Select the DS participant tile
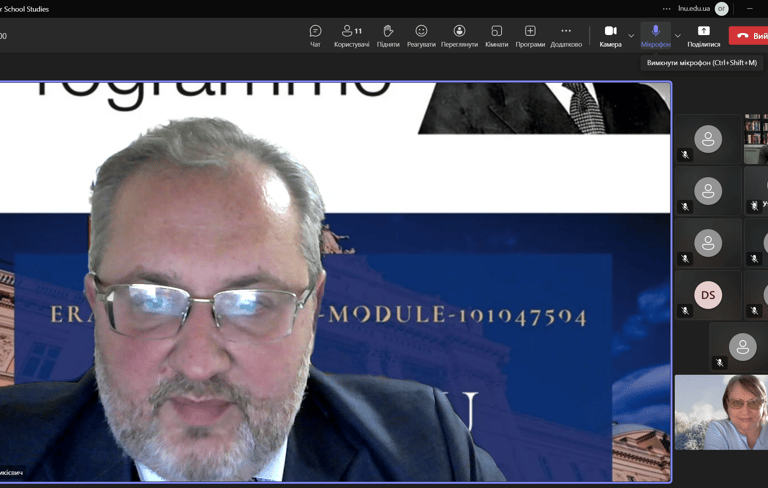 click(708, 295)
